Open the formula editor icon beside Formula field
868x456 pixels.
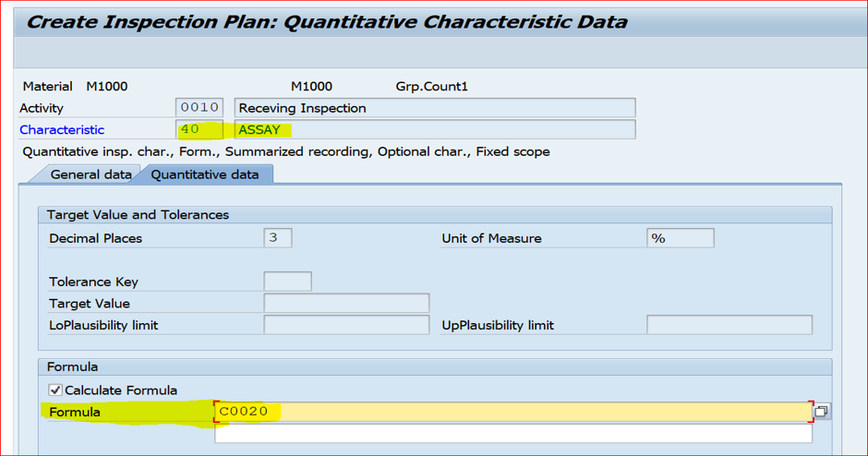click(x=822, y=411)
